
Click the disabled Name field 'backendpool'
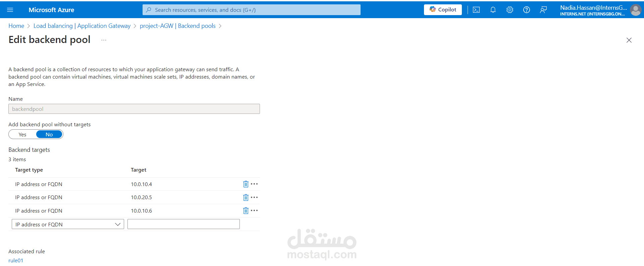[x=134, y=109]
